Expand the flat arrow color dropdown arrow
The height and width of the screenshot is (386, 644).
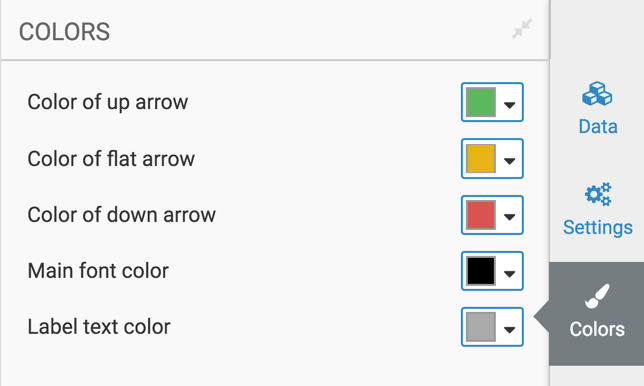[509, 161]
